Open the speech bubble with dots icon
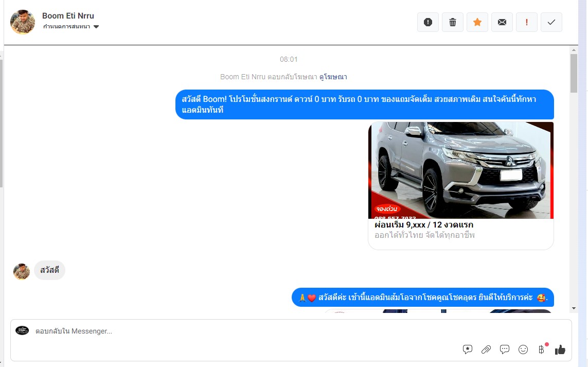This screenshot has height=367, width=588. pyautogui.click(x=505, y=349)
